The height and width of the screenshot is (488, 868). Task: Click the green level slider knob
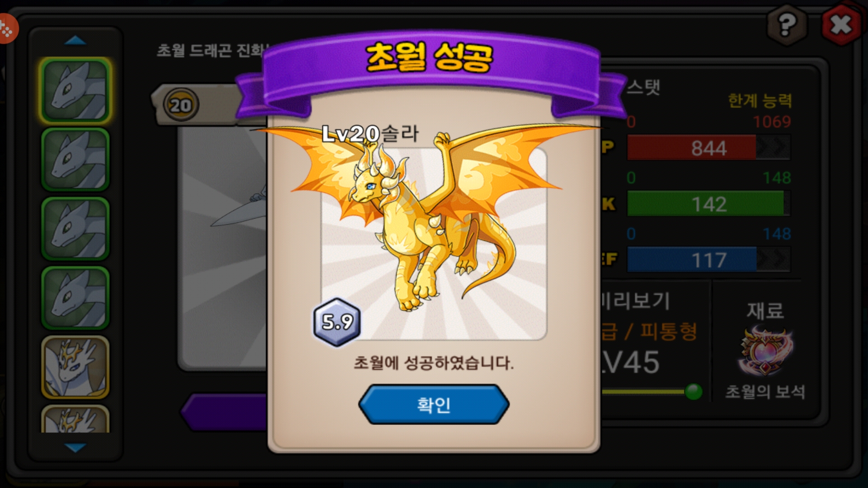pyautogui.click(x=693, y=391)
